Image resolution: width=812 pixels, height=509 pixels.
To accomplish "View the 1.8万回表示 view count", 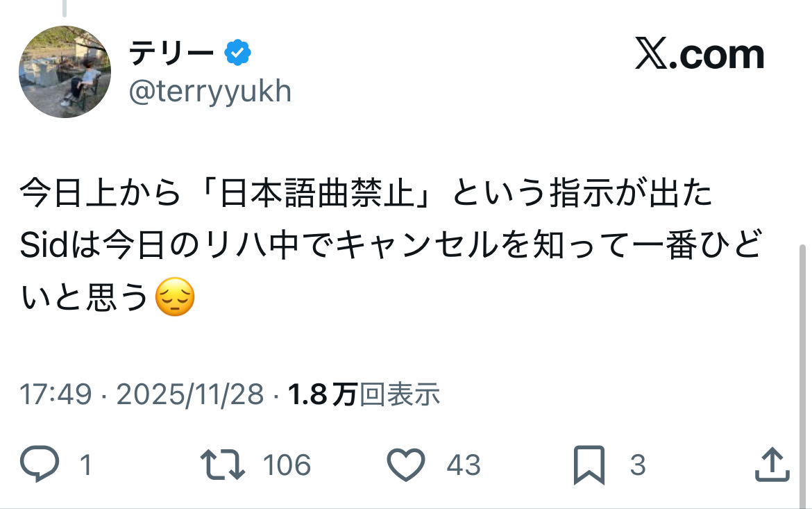I will [364, 395].
